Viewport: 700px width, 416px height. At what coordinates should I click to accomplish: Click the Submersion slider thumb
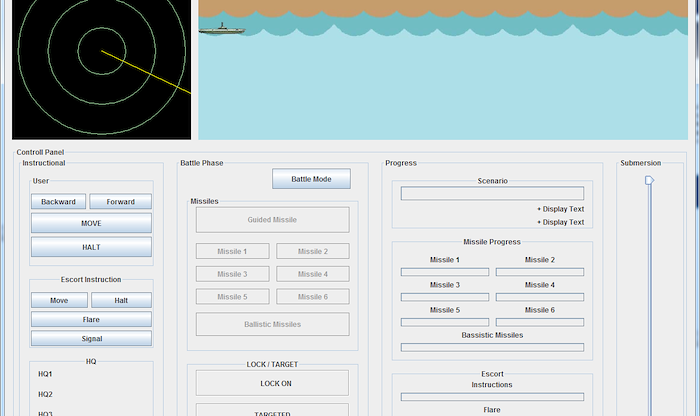[x=650, y=180]
